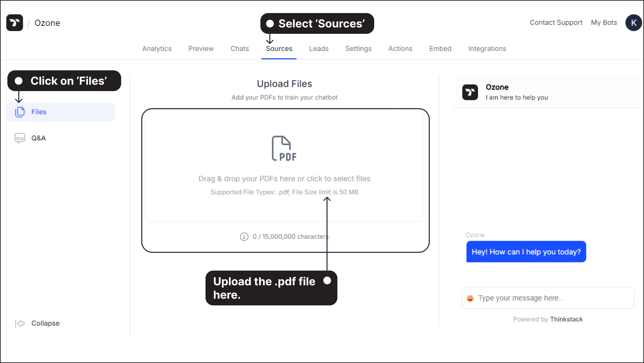The image size is (644, 363).
Task: Expand the Leads navigation tab
Action: pos(319,48)
